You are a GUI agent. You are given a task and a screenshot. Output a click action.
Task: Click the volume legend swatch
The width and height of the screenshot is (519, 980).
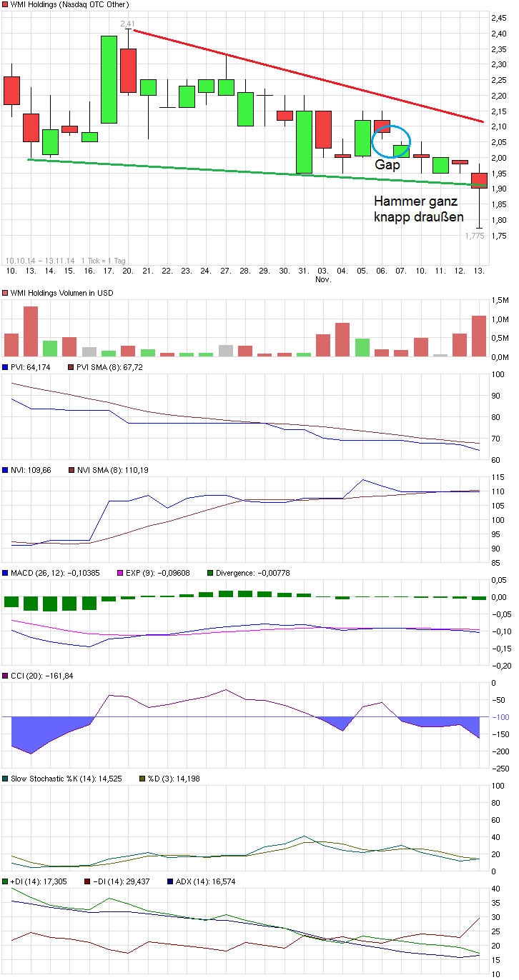tap(6, 293)
